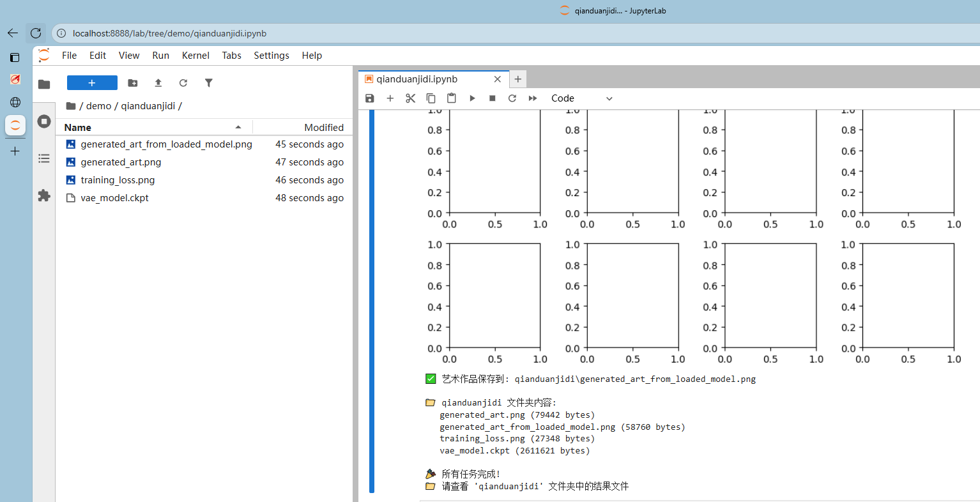The width and height of the screenshot is (980, 502).
Task: Upload files using the upload arrow icon
Action: pos(158,83)
